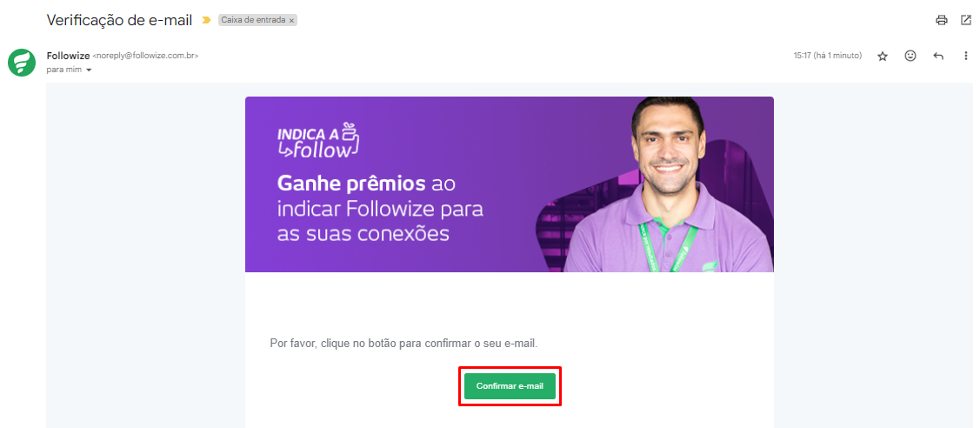Click the 15:17 timestamp
Screen dimensions: 980x428
coord(828,56)
